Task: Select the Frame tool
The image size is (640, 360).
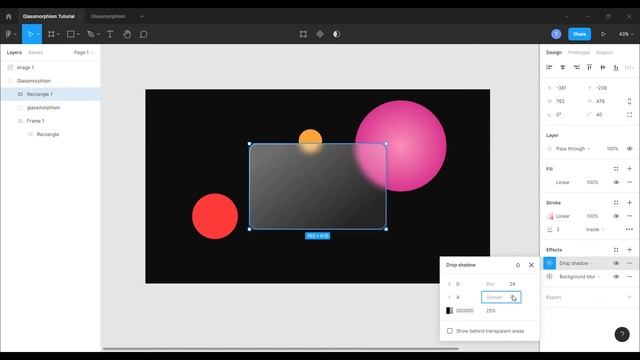Action: [x=51, y=34]
